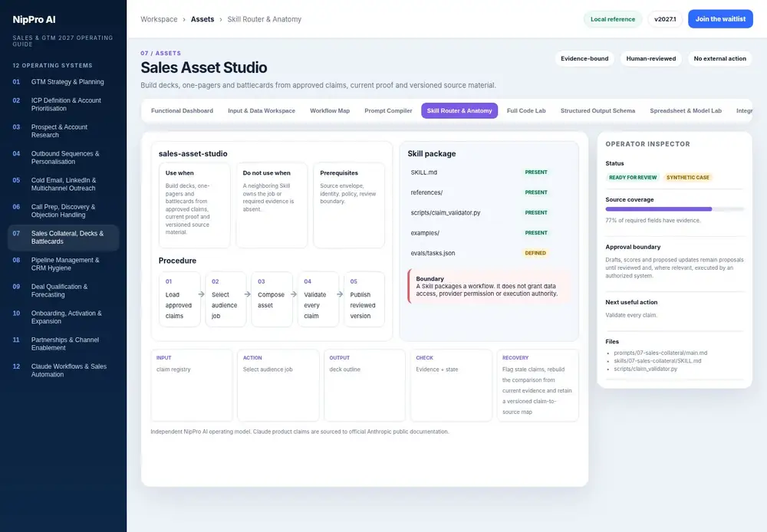Click the SYNTHETIC CASE badge

click(x=688, y=178)
